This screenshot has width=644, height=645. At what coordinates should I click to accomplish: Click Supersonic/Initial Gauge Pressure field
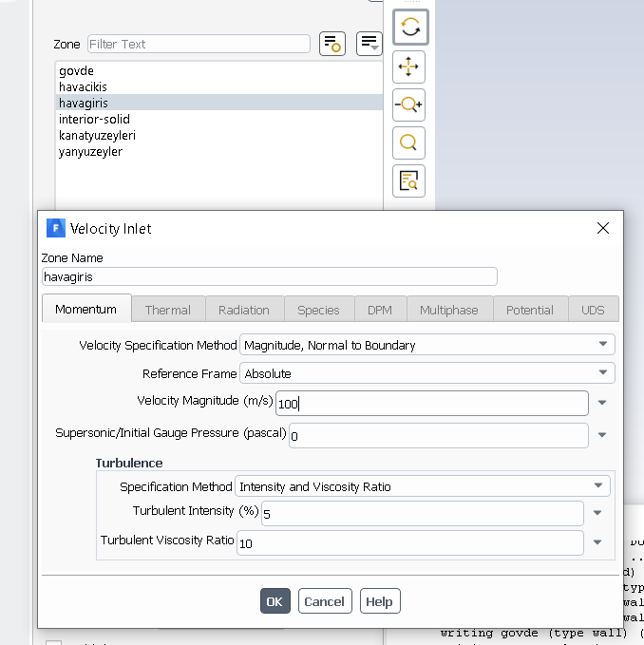tap(439, 435)
